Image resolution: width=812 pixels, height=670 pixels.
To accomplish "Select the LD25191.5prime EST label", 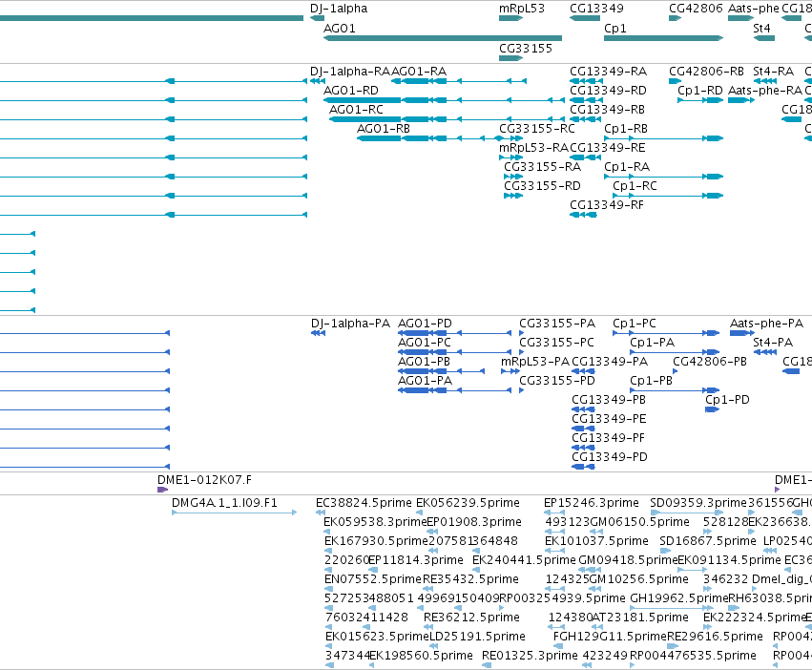I will point(477,637).
